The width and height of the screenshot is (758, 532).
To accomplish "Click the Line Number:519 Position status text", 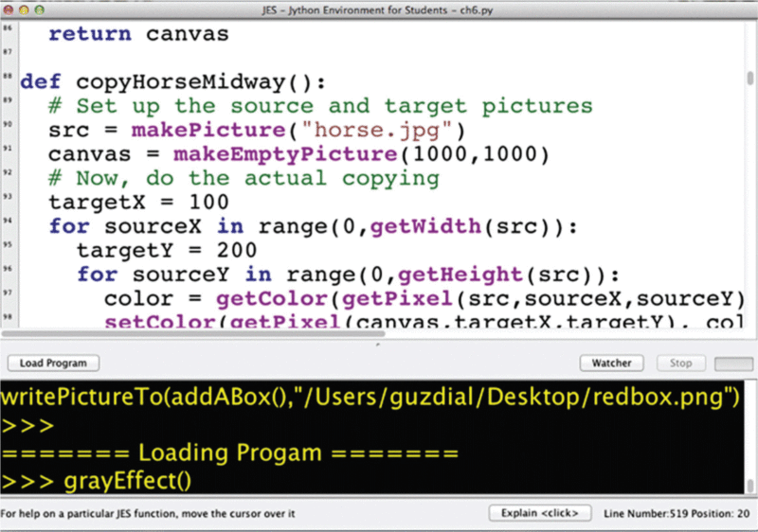I will pos(677,514).
